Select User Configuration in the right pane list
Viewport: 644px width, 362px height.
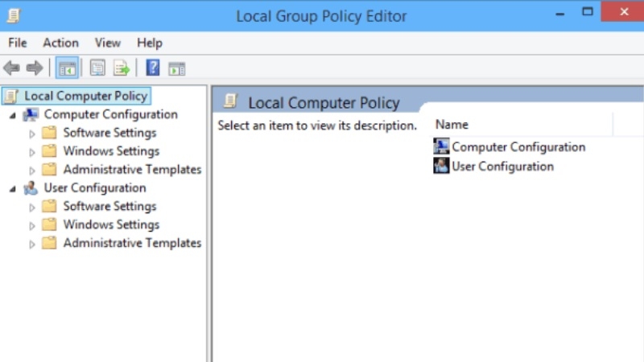502,167
